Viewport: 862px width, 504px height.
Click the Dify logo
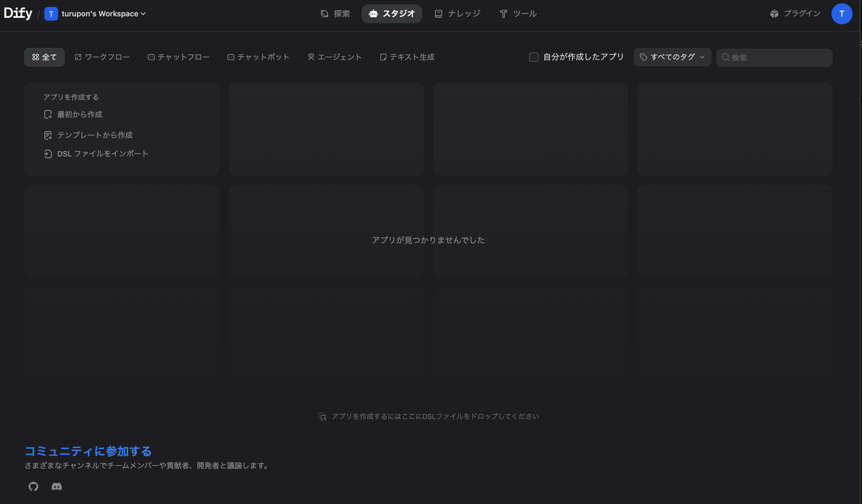click(18, 13)
